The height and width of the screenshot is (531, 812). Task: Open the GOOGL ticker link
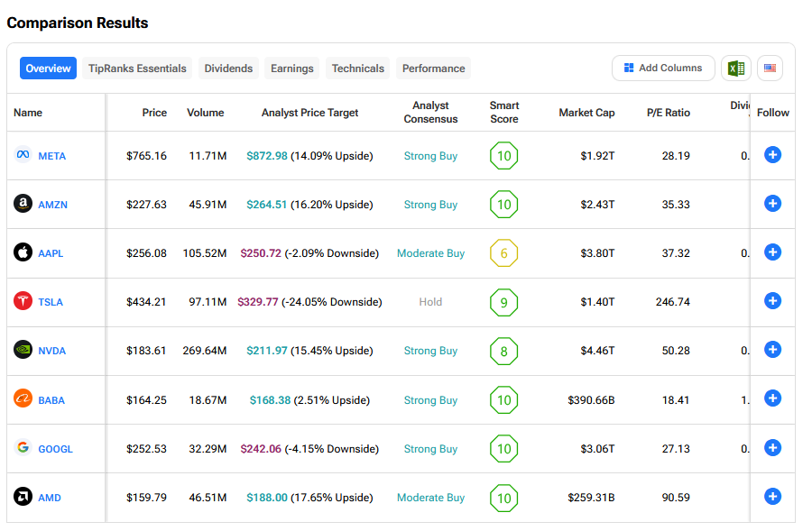[x=55, y=449]
